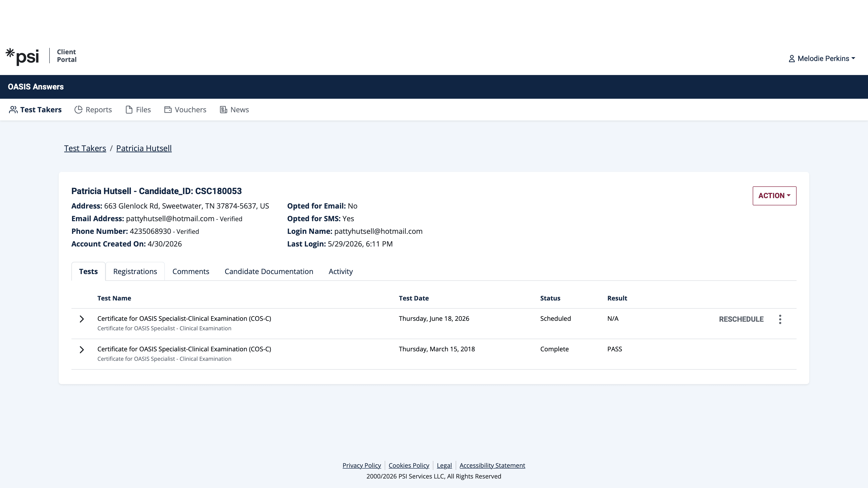The height and width of the screenshot is (488, 868).
Task: Go to Vouchers in the navigation
Action: [185, 110]
